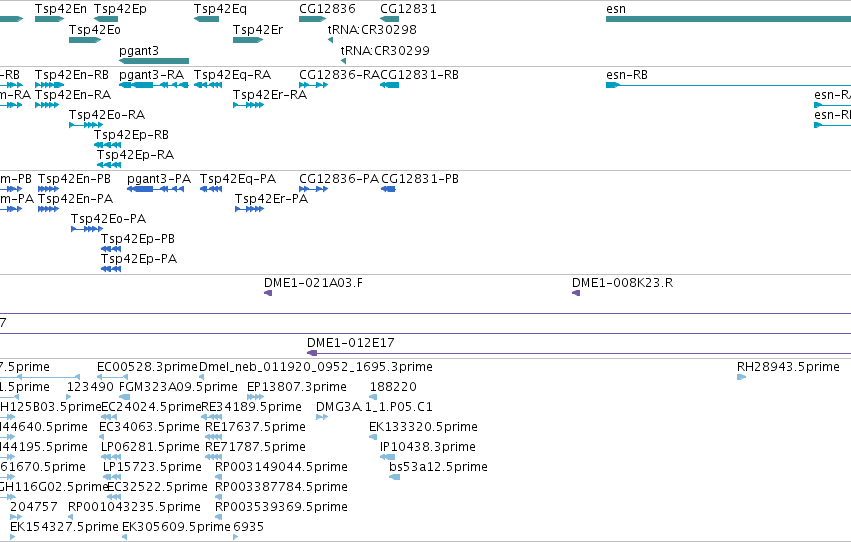Image resolution: width=851 pixels, height=542 pixels.
Task: Click the CG12836-RA transcript
Action: click(313, 85)
